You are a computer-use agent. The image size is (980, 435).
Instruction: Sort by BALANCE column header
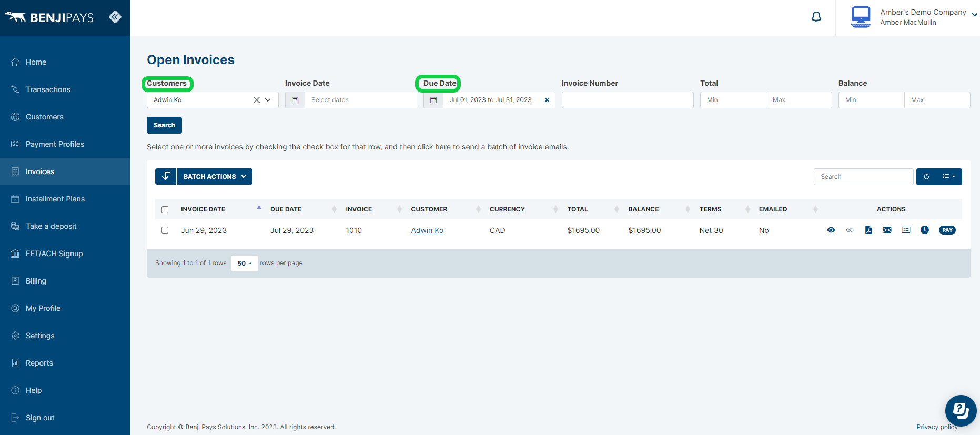coord(659,209)
